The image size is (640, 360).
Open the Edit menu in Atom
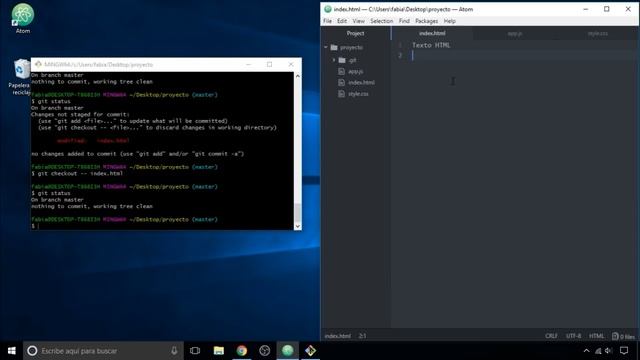[342, 21]
